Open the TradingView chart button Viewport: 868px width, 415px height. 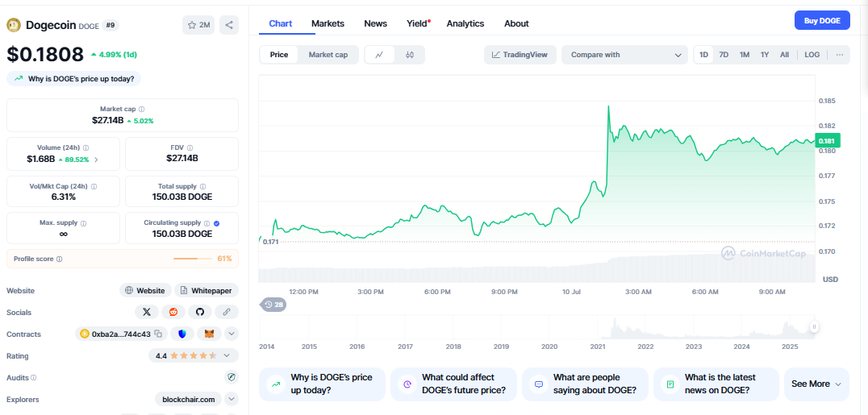pos(520,55)
